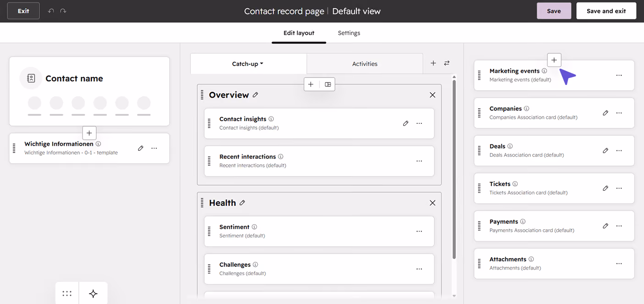644x304 pixels.
Task: Click info icon next to Sentiment
Action: coord(254,227)
